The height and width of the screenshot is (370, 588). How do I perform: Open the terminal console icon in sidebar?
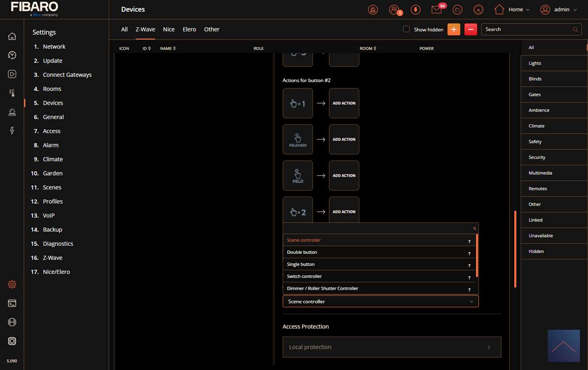[x=12, y=303]
